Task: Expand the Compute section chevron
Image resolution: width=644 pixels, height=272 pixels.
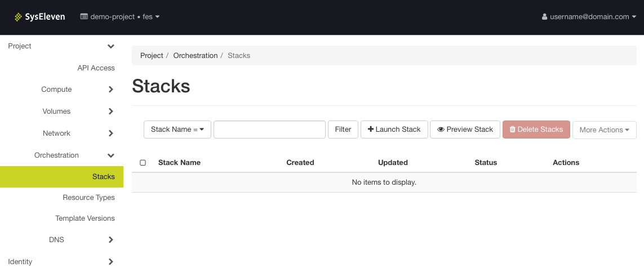Action: click(x=111, y=90)
